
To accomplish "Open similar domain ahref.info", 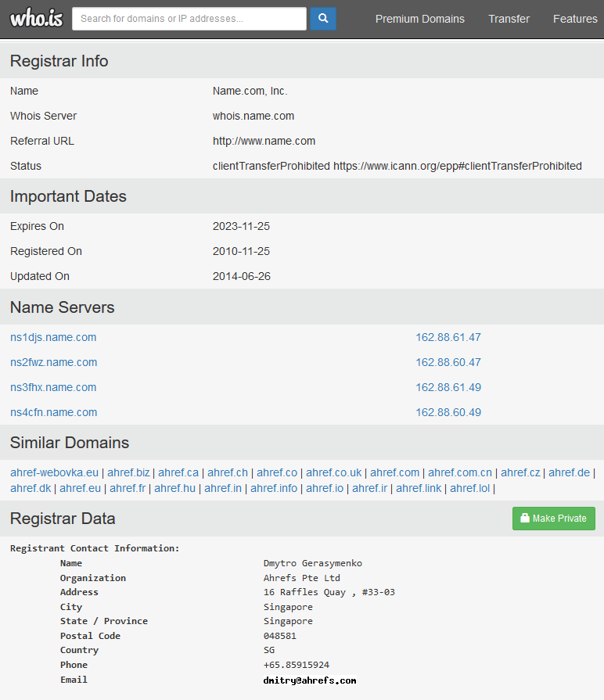I will 274,488.
